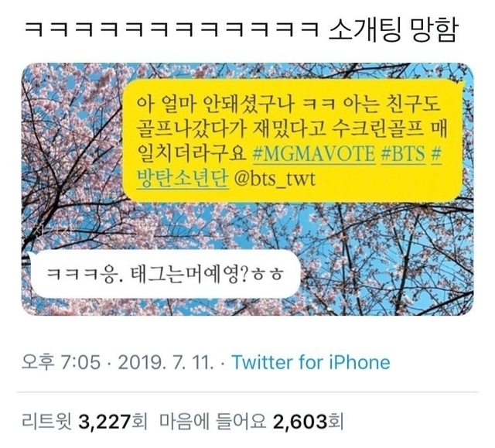Click the 2019. 7. 11. tweet date
Viewport: 495px width, 448px height.
pos(166,362)
